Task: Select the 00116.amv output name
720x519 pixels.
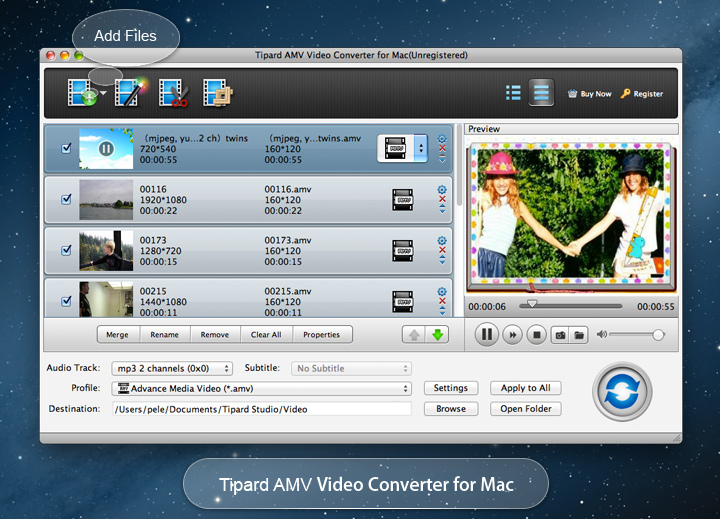Action: point(288,189)
